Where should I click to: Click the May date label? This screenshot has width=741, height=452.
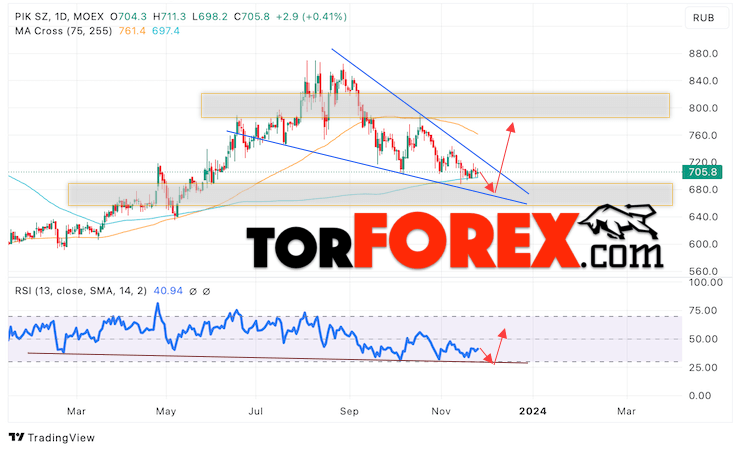point(166,411)
